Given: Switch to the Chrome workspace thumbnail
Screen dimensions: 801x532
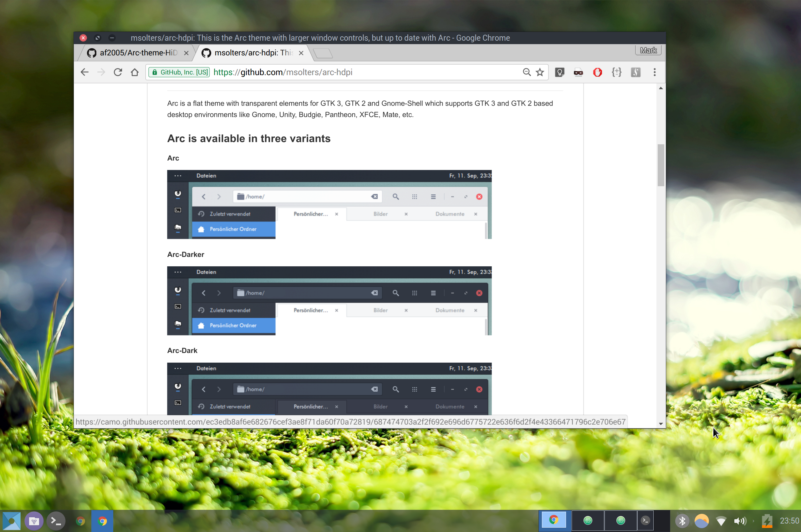Looking at the screenshot, I should pyautogui.click(x=554, y=520).
